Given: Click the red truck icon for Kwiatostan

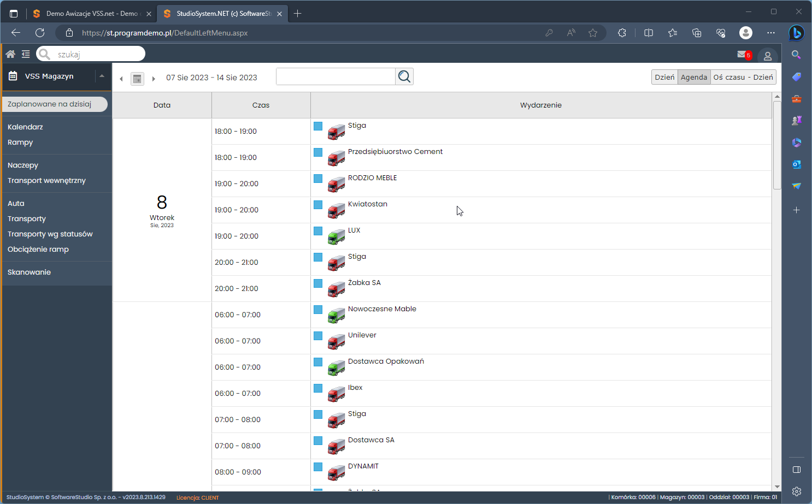Looking at the screenshot, I should coord(336,211).
